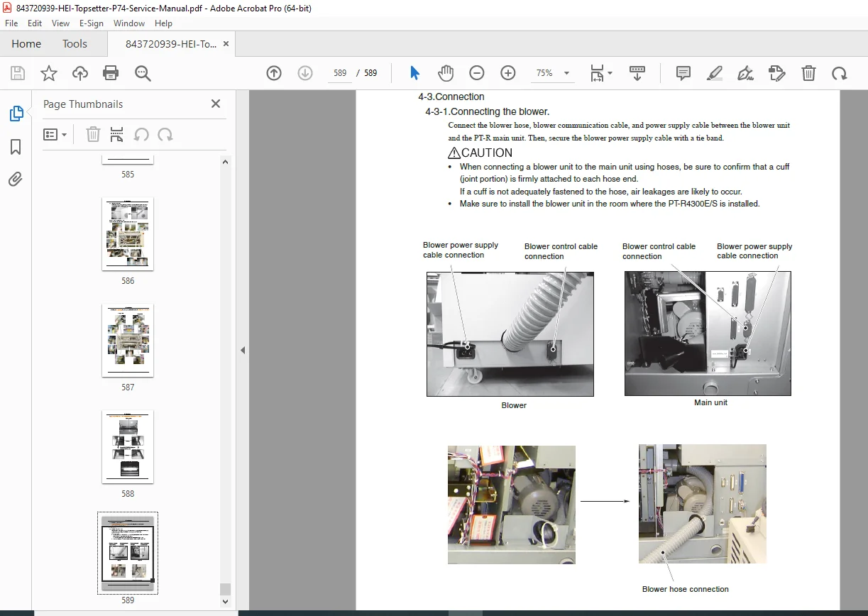Select page 589 thumbnail
This screenshot has width=868, height=616.
(128, 553)
